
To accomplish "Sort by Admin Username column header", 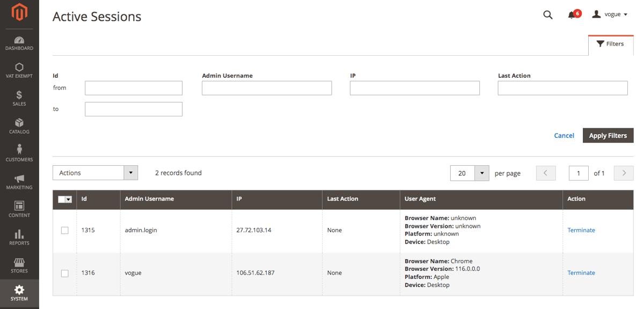I will point(149,199).
